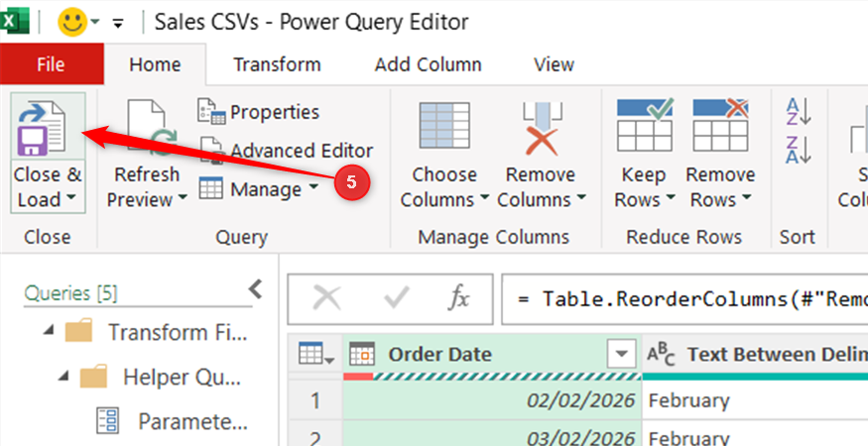868x446 pixels.
Task: Switch to the Home tab
Action: [x=155, y=64]
